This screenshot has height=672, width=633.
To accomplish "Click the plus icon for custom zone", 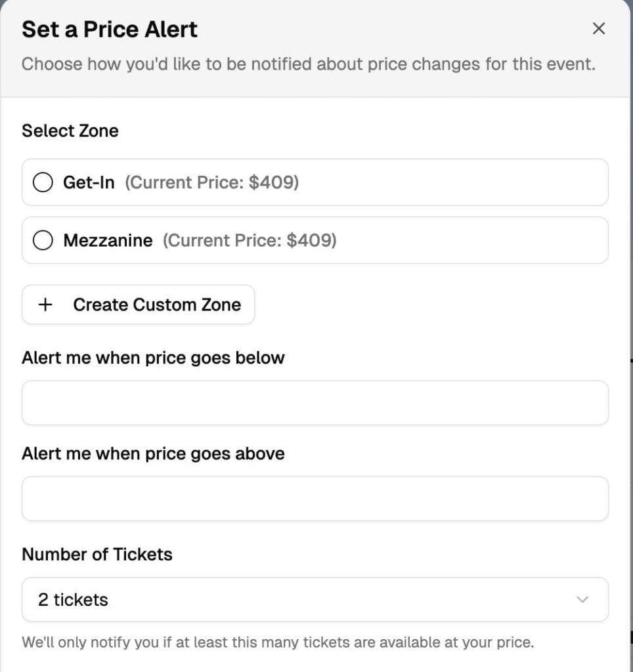I will [x=45, y=304].
